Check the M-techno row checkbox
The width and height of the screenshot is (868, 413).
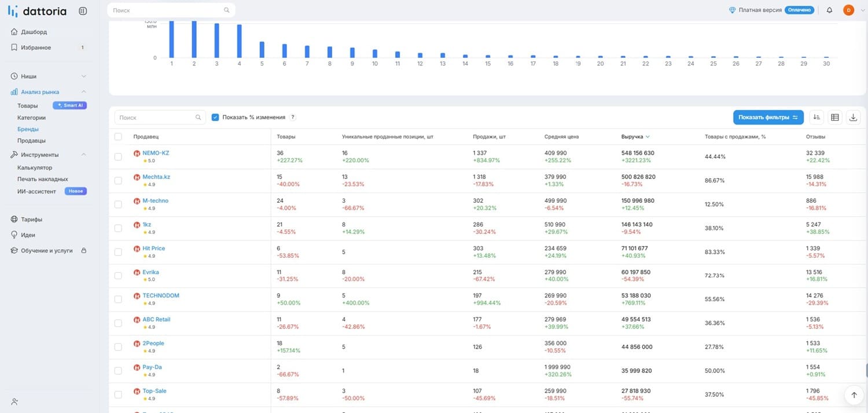[118, 204]
